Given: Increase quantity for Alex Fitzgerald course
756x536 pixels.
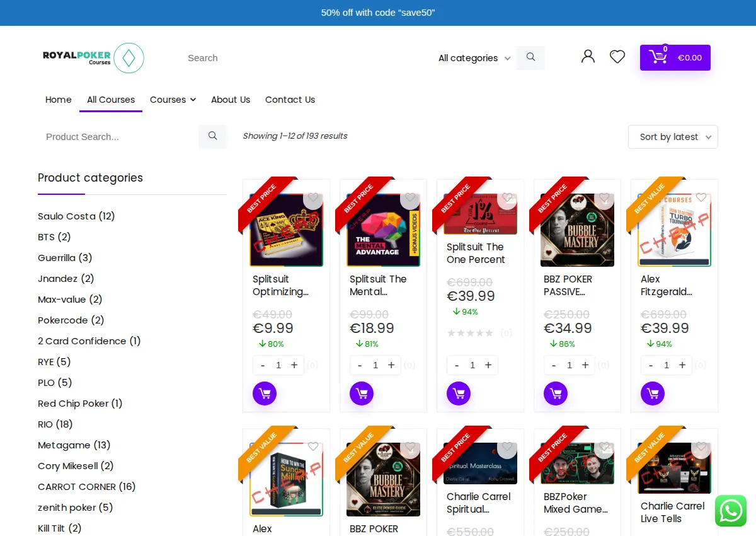Looking at the screenshot, I should [x=682, y=365].
